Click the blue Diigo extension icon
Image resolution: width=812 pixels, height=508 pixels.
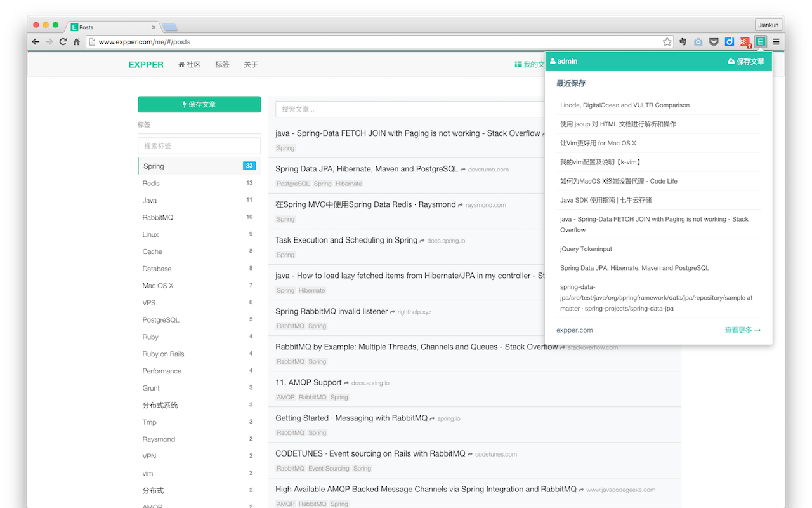tap(730, 42)
